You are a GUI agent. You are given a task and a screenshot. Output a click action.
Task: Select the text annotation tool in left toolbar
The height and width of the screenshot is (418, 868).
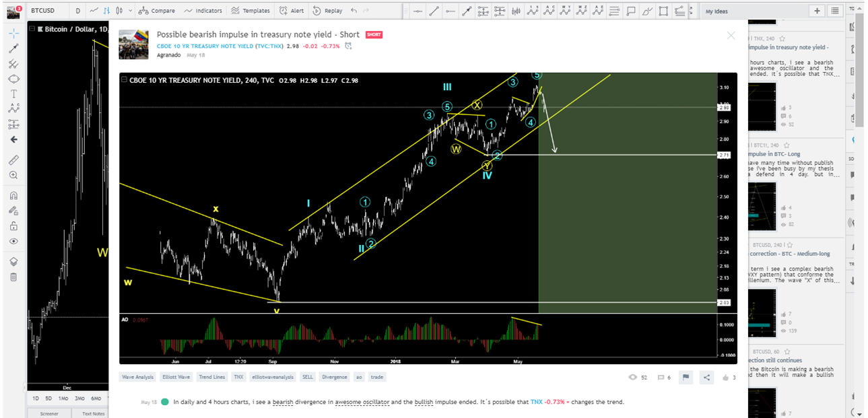pyautogui.click(x=13, y=94)
